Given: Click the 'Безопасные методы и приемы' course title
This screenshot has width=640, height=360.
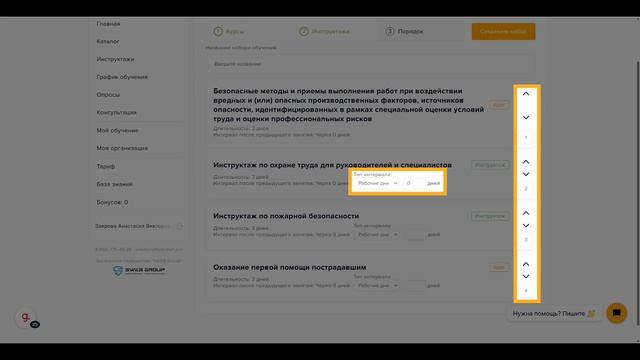Looking at the screenshot, I should (349, 105).
